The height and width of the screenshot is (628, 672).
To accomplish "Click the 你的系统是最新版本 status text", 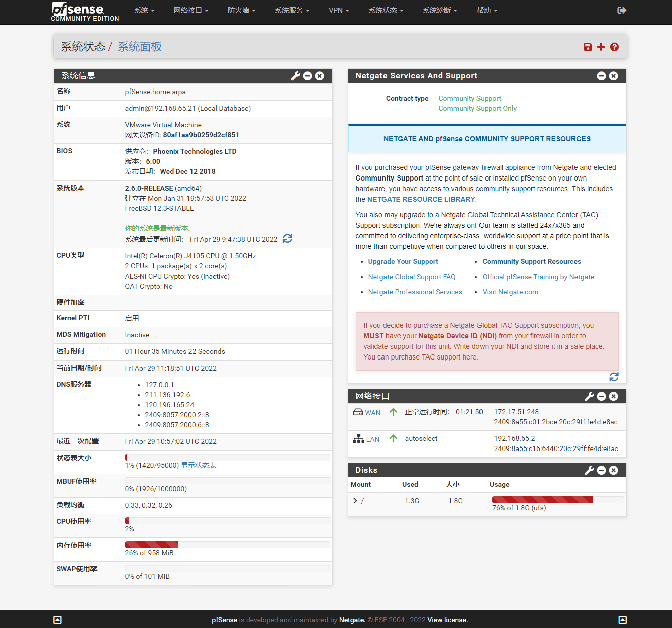I will (158, 228).
